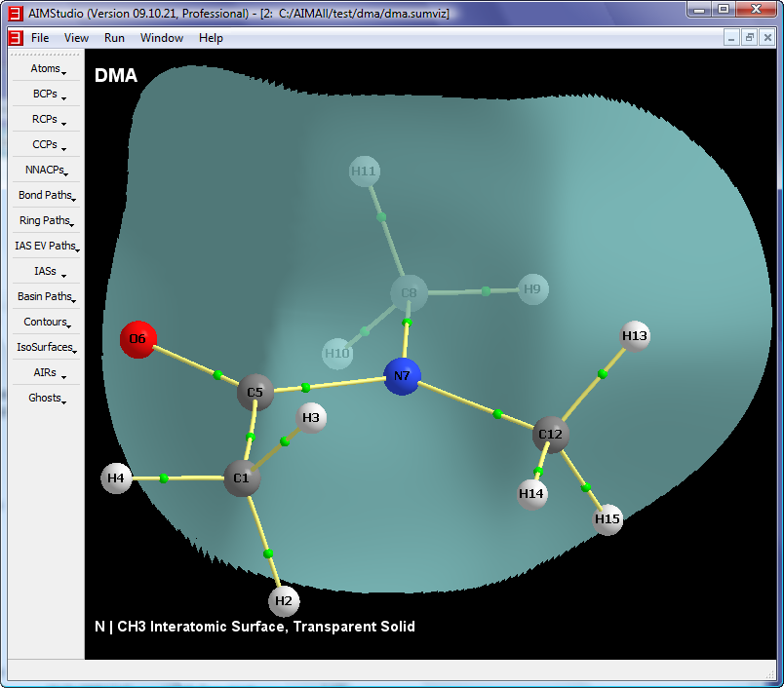The image size is (784, 688).
Task: Open the RCPs dropdown menu
Action: pos(47,120)
